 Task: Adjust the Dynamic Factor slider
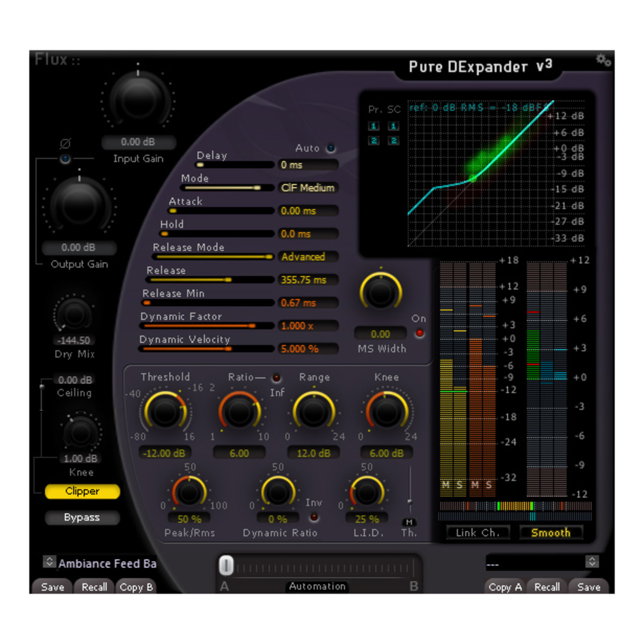(207, 326)
